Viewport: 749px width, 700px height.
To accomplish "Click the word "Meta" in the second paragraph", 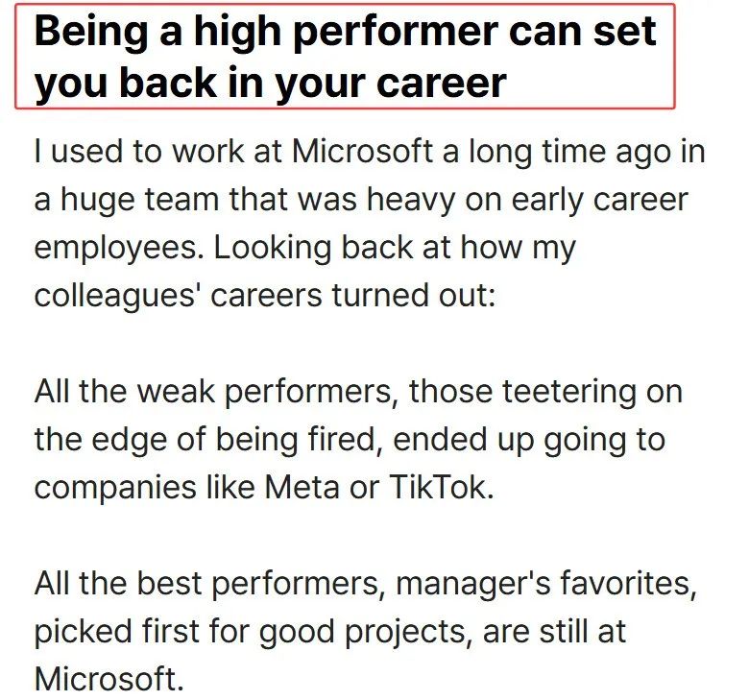I will (x=302, y=487).
